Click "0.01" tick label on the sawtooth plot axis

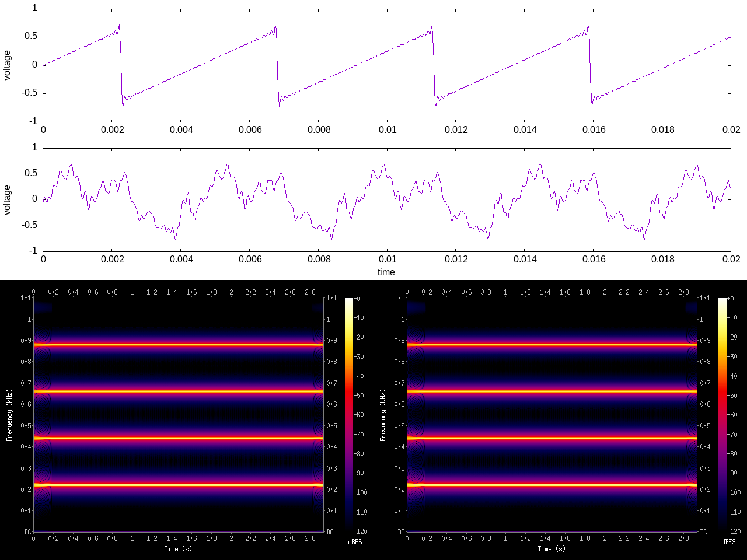388,129
